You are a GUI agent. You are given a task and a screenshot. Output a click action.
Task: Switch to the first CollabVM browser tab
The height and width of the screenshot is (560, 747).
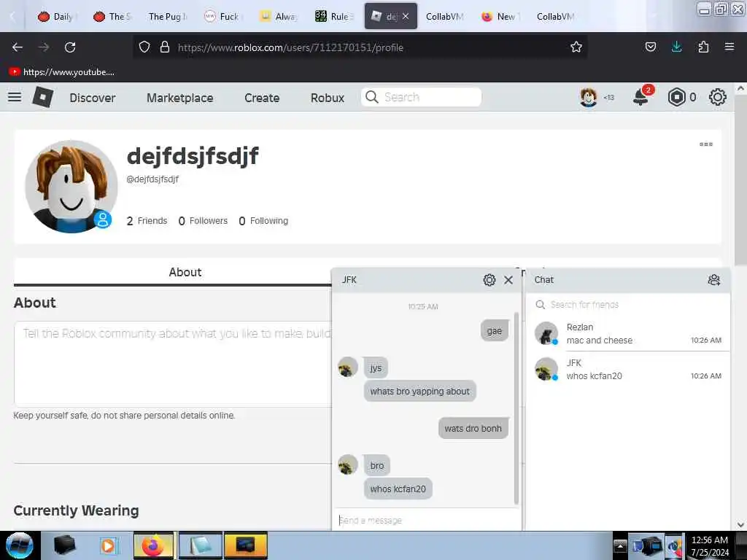coord(444,16)
